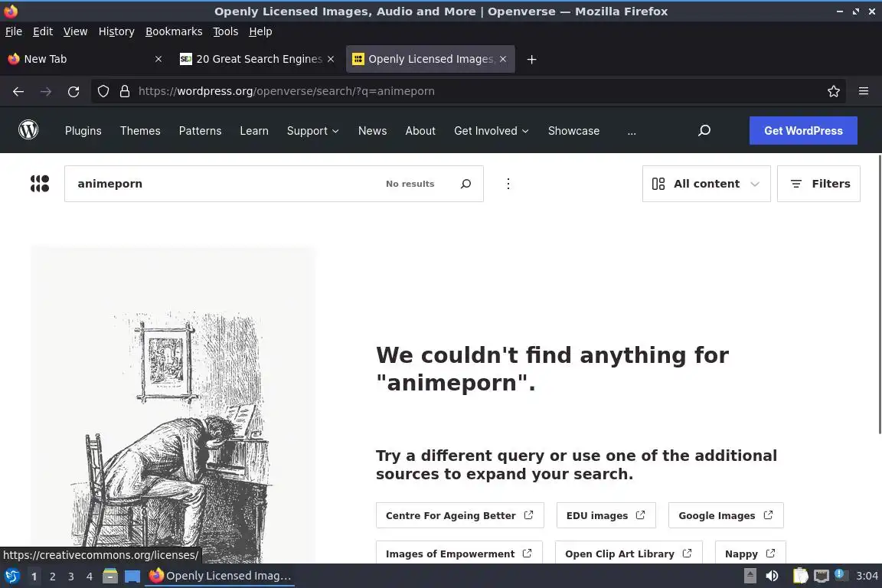Click the Firefox window button in the taskbar

click(220, 576)
